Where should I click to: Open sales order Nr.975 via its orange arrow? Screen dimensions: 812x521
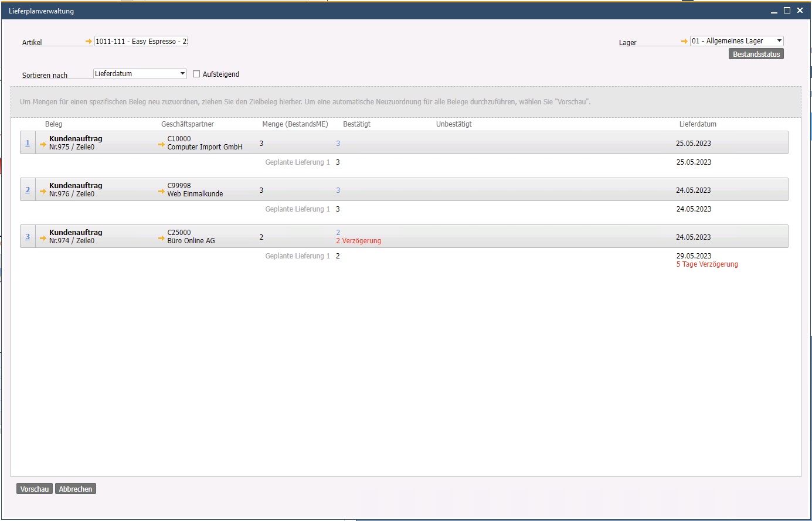tap(43, 144)
